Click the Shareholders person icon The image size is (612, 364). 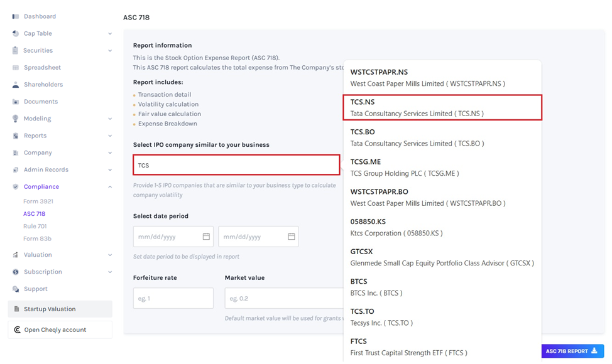tap(16, 85)
